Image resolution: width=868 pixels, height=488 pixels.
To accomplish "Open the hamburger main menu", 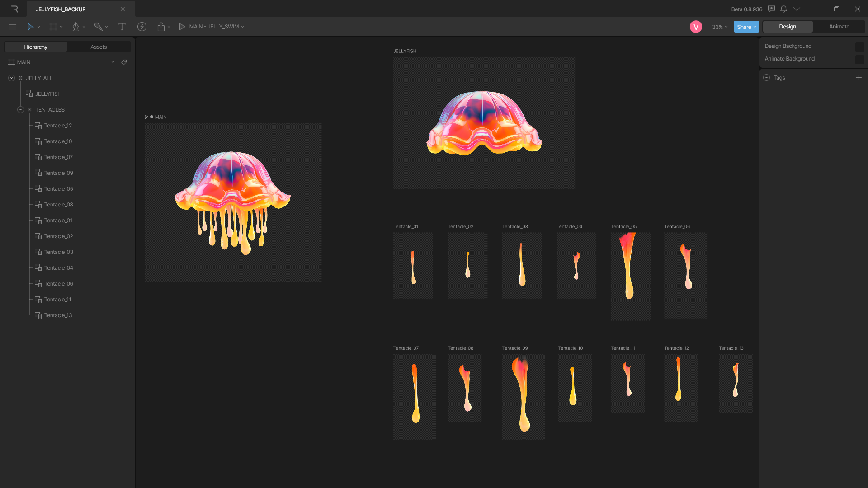I will 12,27.
